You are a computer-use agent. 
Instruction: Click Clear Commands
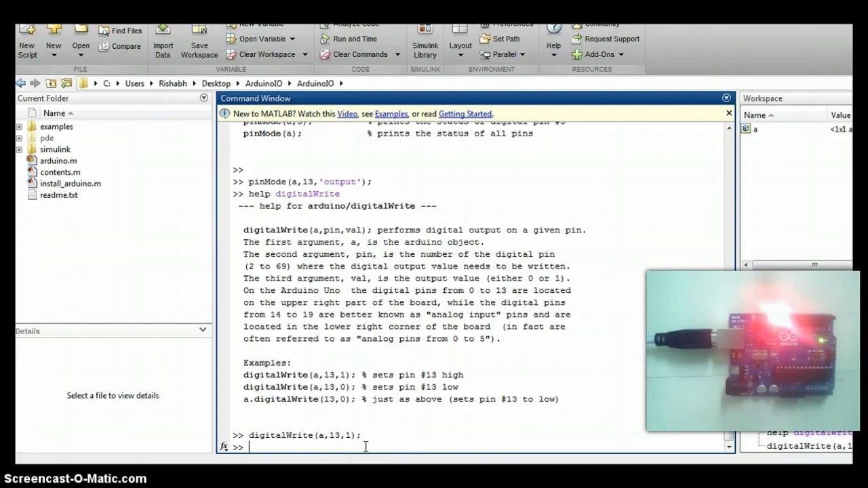click(x=354, y=54)
